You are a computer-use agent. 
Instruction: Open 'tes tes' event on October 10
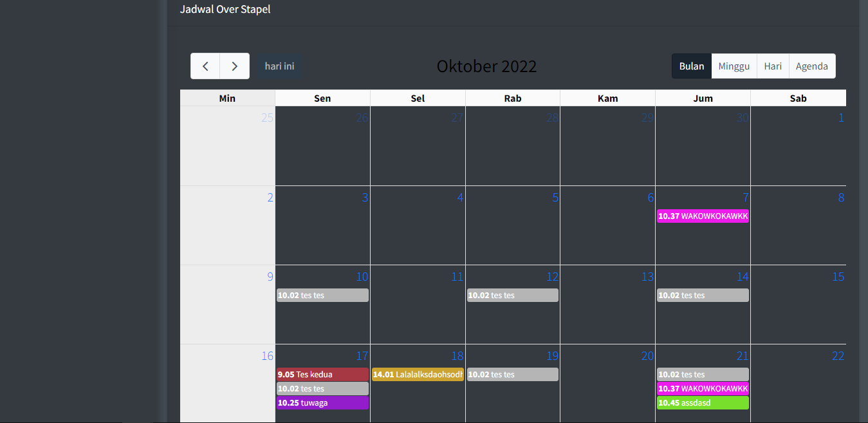point(322,296)
